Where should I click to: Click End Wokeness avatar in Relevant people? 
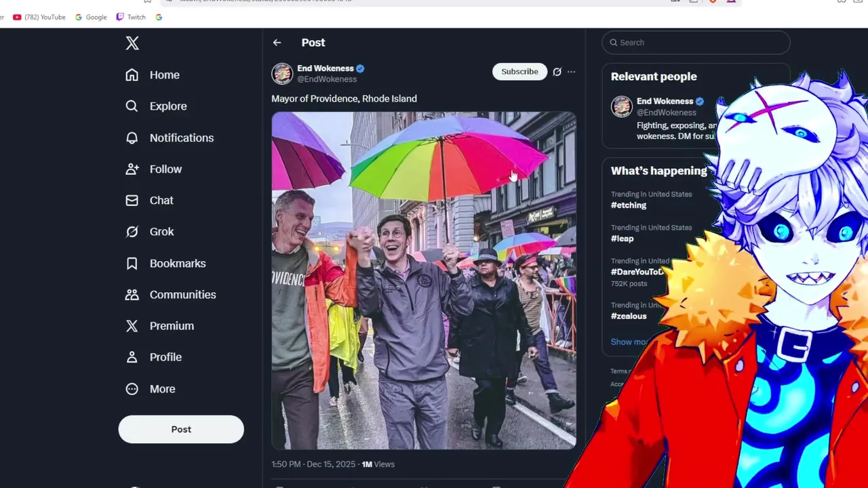[x=622, y=106]
